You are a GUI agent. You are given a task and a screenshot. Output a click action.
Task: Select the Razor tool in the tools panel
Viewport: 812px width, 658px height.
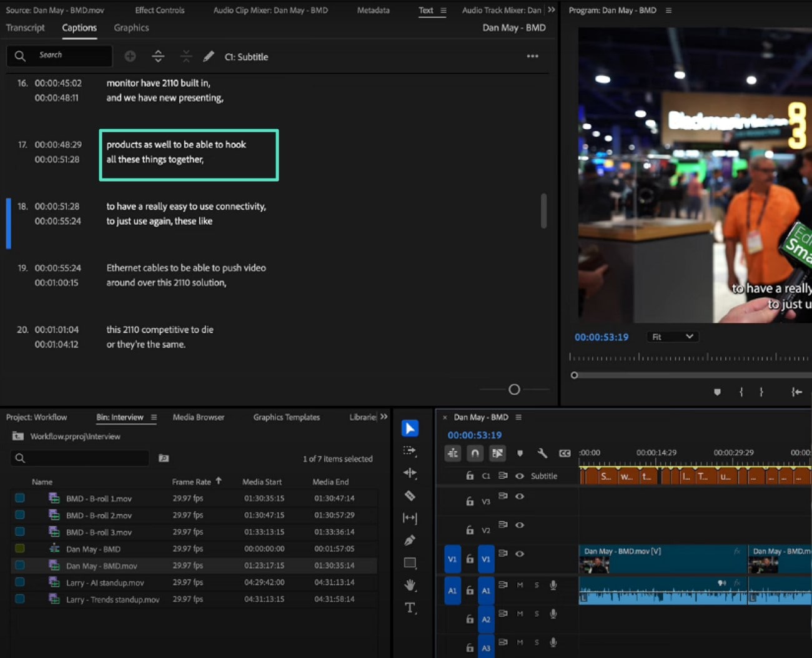pos(410,496)
